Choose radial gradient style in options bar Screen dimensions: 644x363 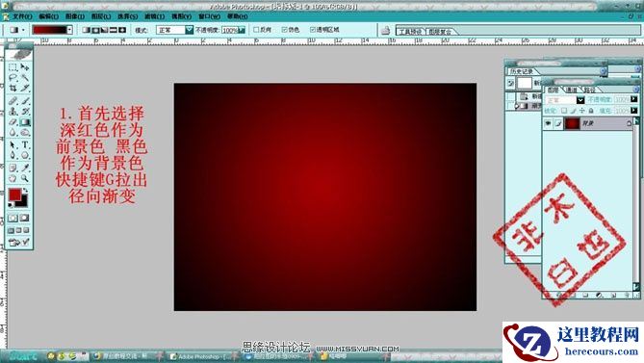pos(95,30)
